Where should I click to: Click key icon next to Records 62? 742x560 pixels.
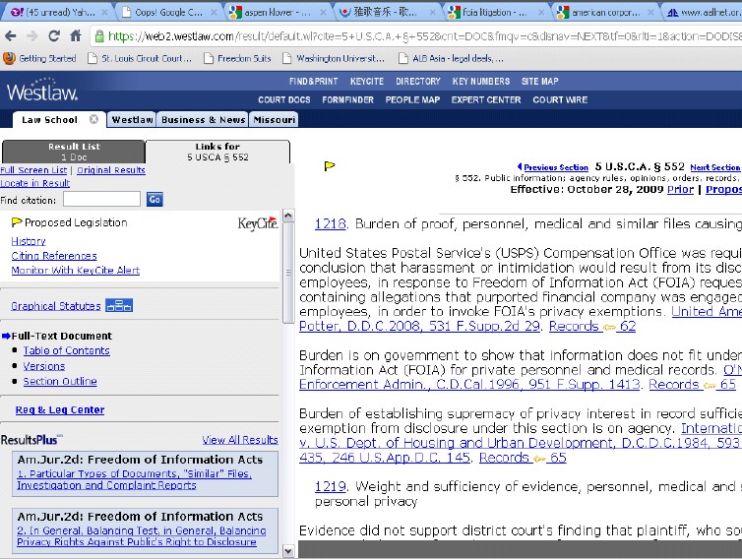[x=609, y=327]
